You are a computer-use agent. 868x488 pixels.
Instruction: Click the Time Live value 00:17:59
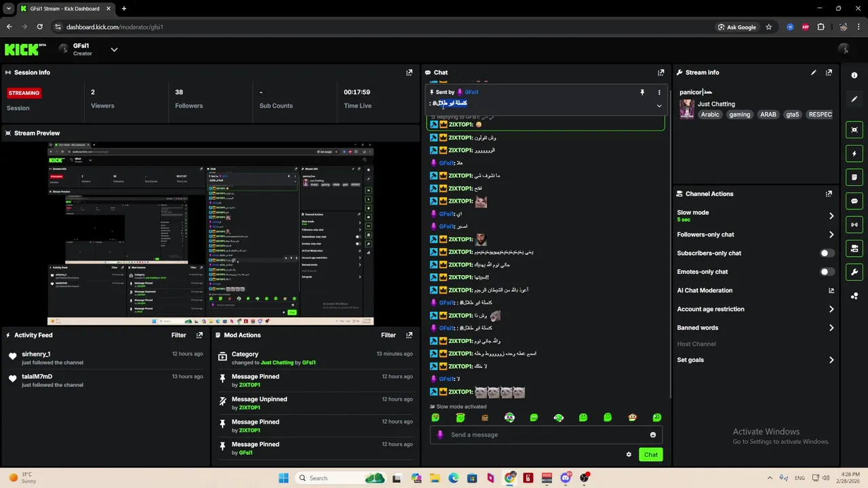(x=357, y=92)
